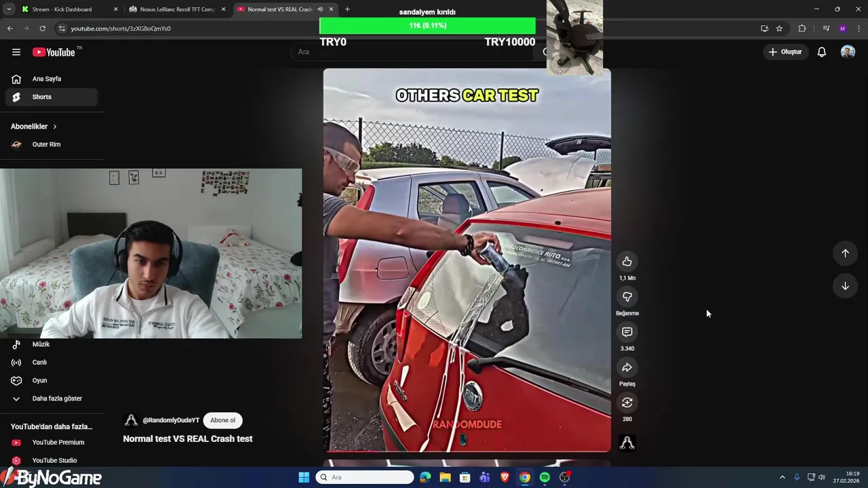
Task: Open @RandomlyDudeYT channel name
Action: tap(171, 420)
